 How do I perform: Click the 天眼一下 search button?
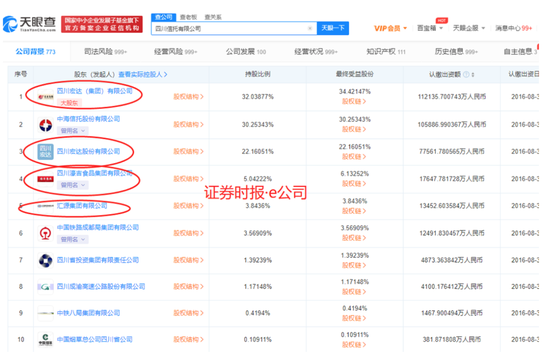(x=333, y=28)
